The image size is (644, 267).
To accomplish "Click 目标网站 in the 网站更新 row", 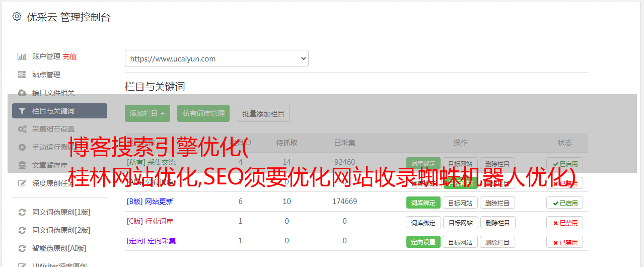I will coord(460,203).
